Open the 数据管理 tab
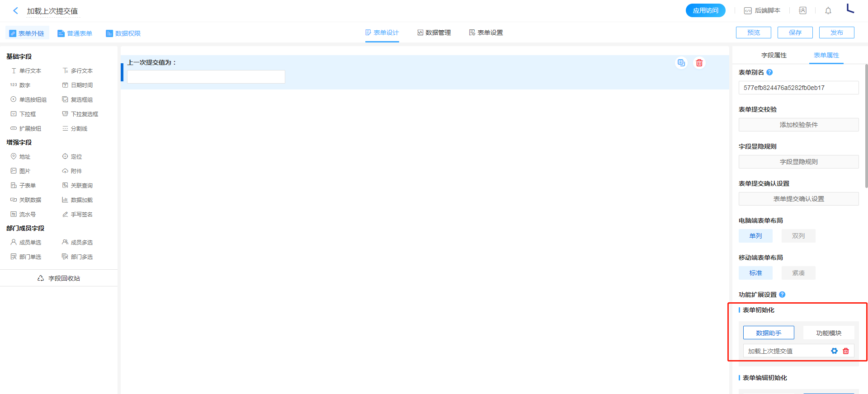868x394 pixels. point(434,33)
